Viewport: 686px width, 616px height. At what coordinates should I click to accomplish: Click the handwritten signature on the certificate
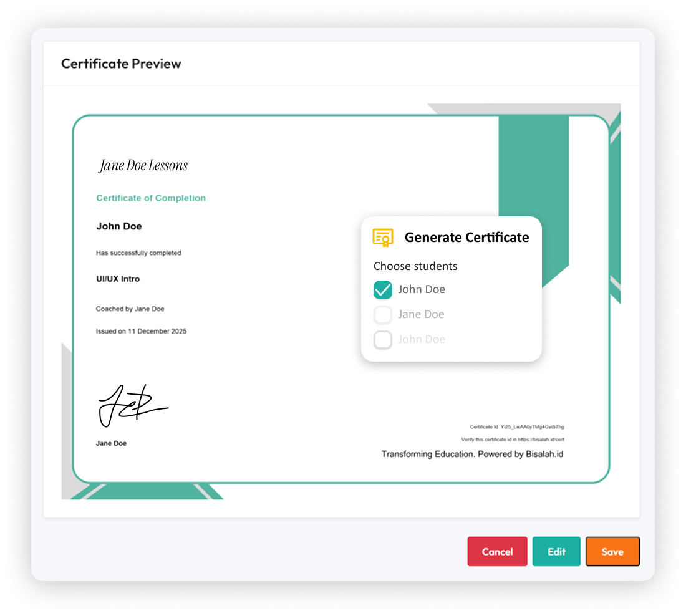click(132, 405)
